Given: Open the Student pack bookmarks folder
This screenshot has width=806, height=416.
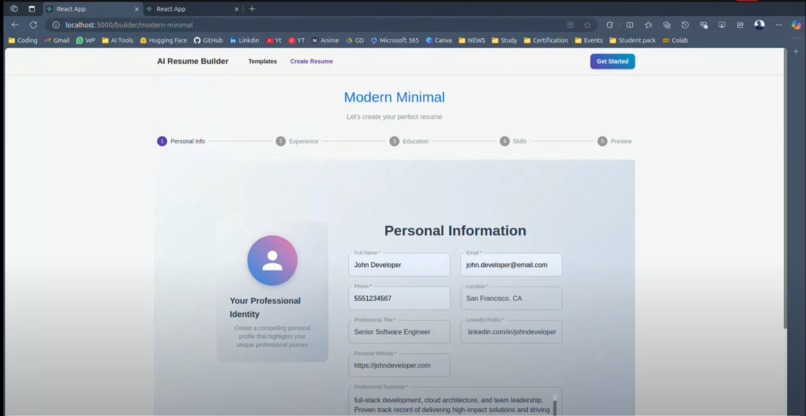Looking at the screenshot, I should pos(632,40).
